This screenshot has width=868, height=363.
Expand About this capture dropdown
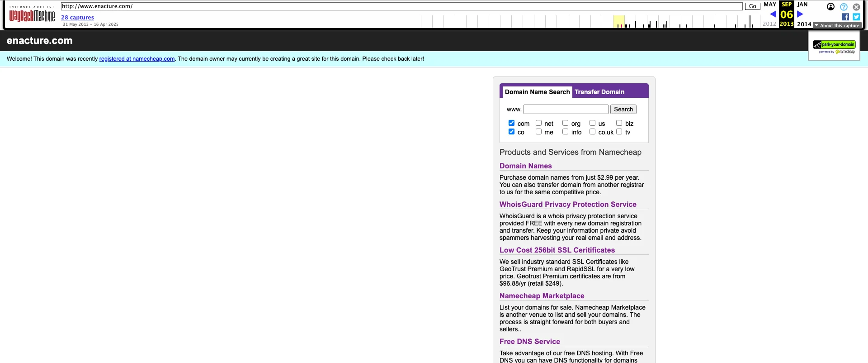click(837, 25)
